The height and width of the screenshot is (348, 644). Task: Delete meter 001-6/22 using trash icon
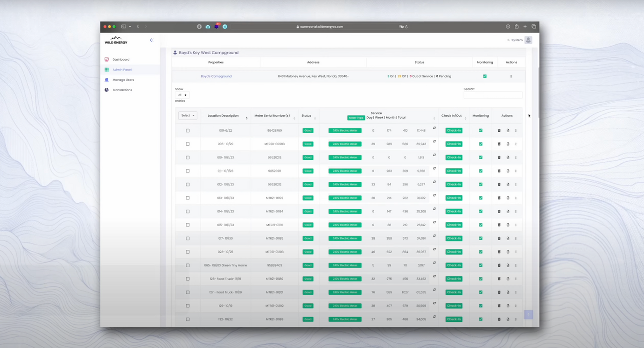(x=499, y=131)
